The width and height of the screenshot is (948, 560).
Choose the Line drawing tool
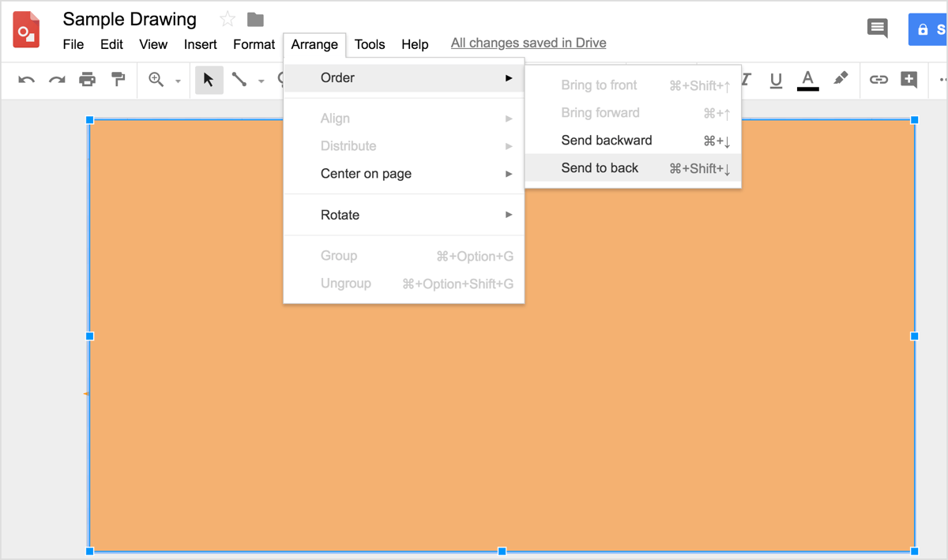tap(239, 80)
